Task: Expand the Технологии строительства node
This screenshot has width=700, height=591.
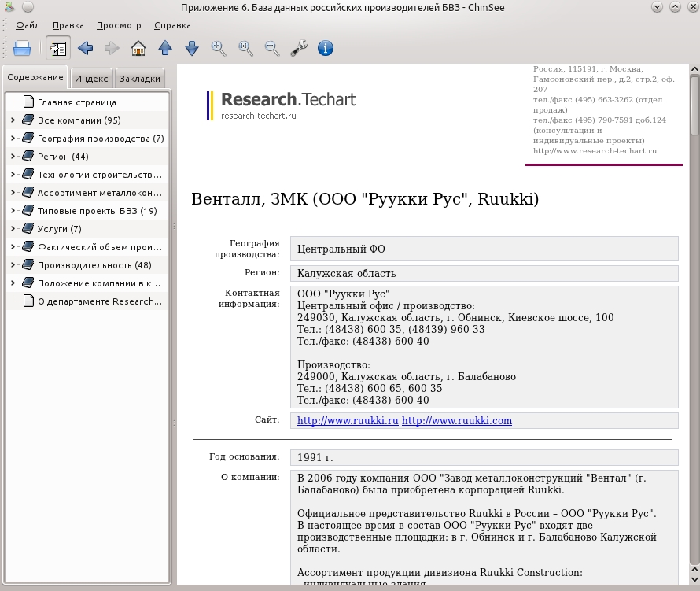Action: click(x=13, y=174)
